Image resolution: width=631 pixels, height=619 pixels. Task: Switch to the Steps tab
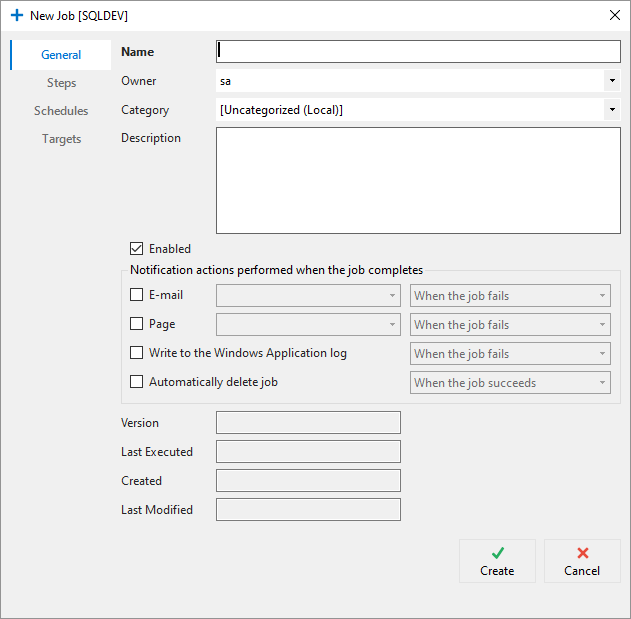61,83
